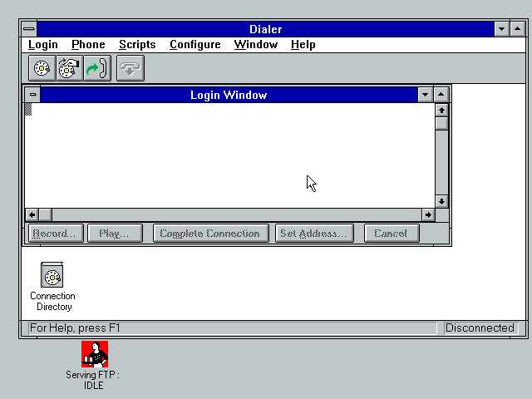The width and height of the screenshot is (532, 399).
Task: Open the Connection Directory icon
Action: (52, 286)
